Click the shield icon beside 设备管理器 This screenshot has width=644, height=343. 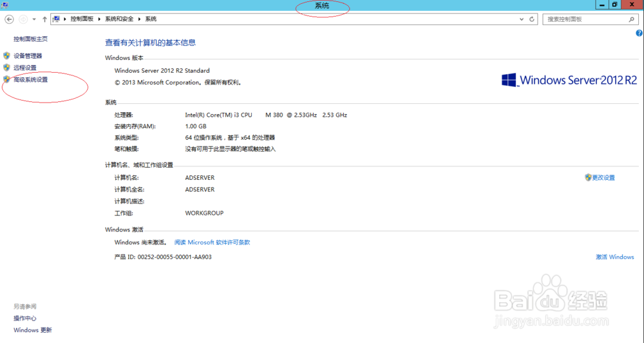6,55
